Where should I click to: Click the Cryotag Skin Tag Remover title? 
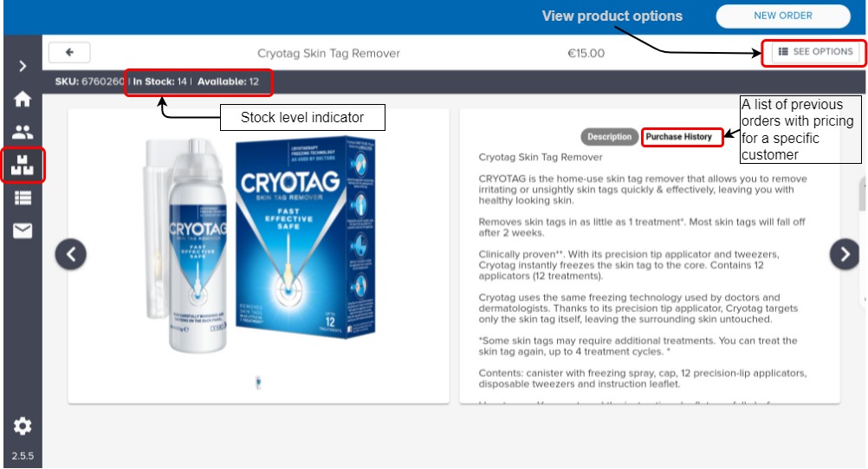[x=328, y=53]
